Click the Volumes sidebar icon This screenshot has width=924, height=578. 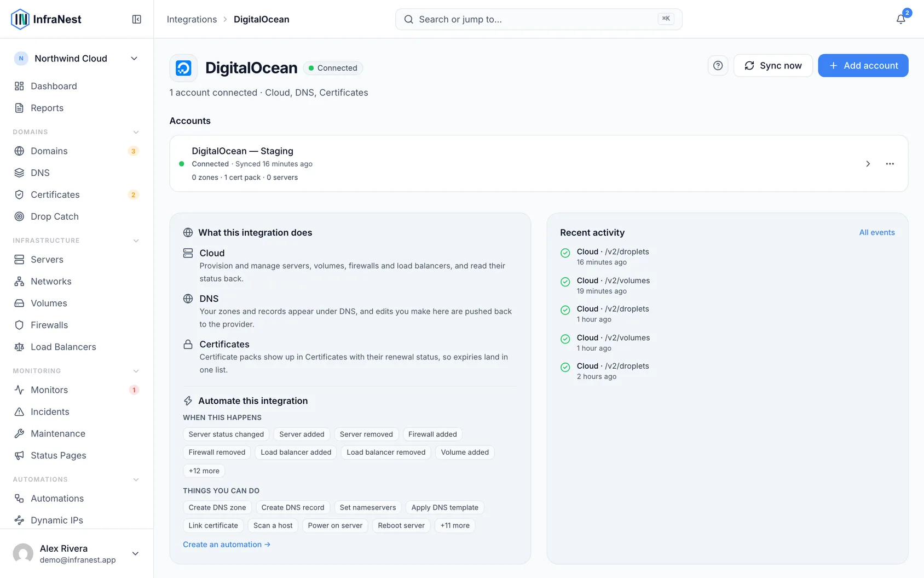coord(19,304)
